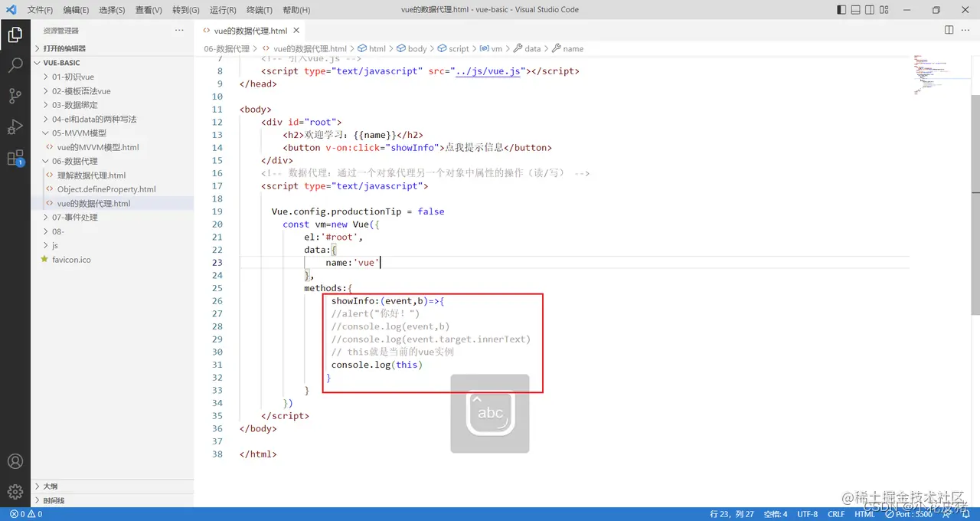980x521 pixels.
Task: Expand the 03-数据绑定 folder
Action: click(113, 105)
